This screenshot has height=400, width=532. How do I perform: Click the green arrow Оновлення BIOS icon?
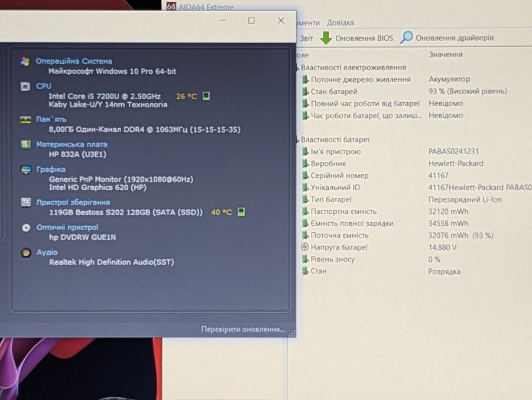tap(326, 38)
